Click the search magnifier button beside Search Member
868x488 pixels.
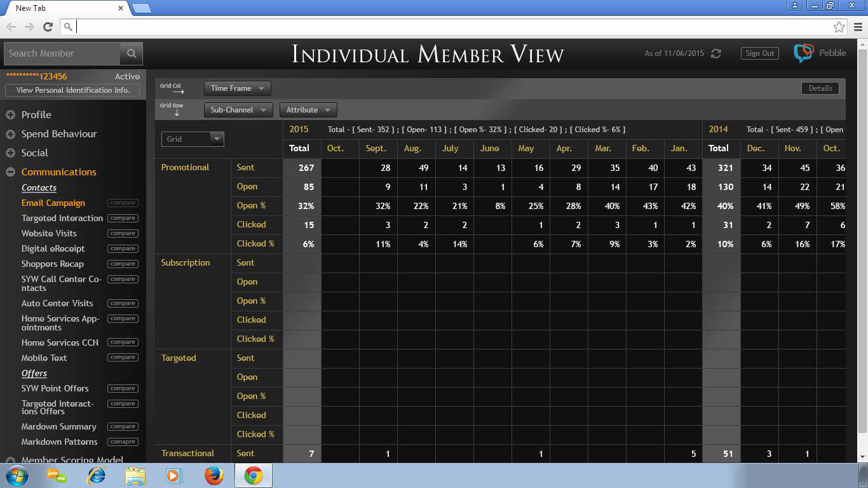(132, 53)
